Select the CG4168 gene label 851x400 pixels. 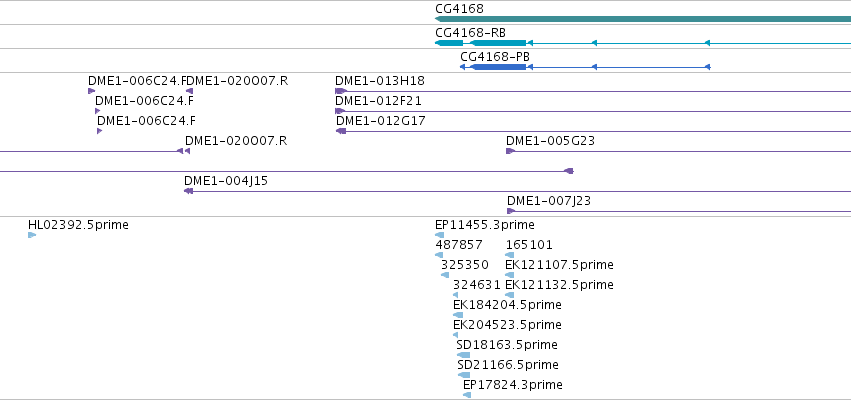(459, 9)
